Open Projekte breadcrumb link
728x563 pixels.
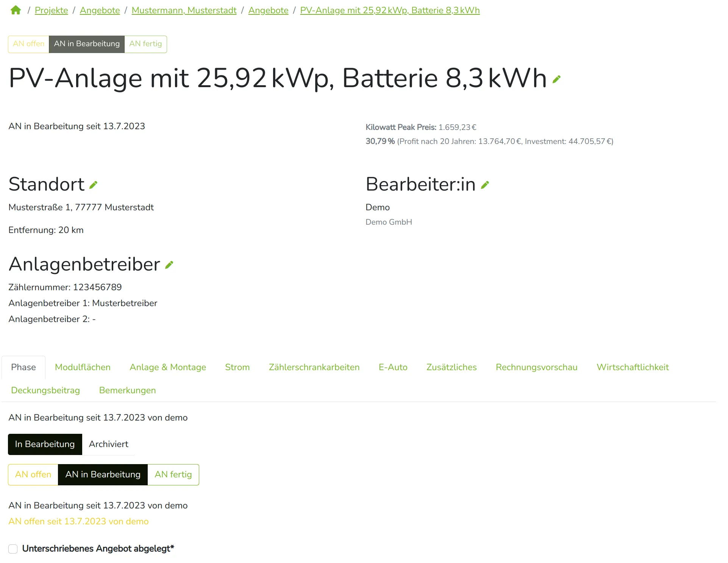pyautogui.click(x=52, y=10)
